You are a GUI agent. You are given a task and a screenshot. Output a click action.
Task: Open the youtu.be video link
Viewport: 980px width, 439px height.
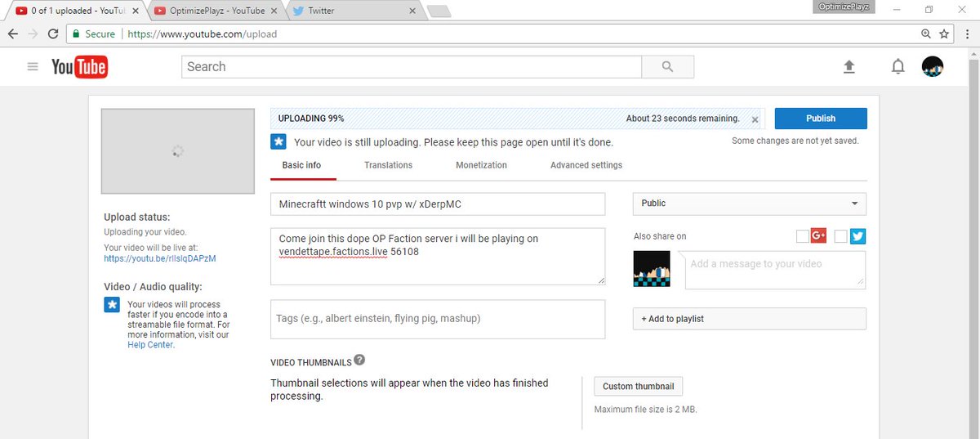coord(160,258)
